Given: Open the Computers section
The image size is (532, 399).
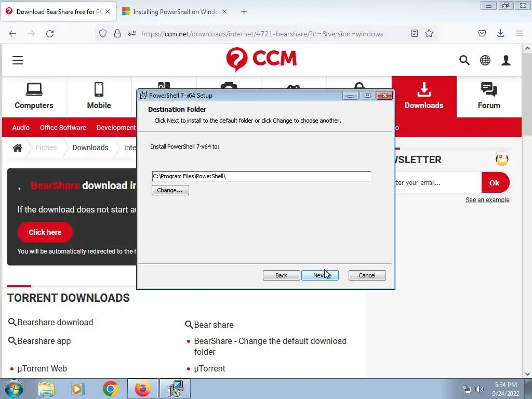Looking at the screenshot, I should [x=34, y=96].
